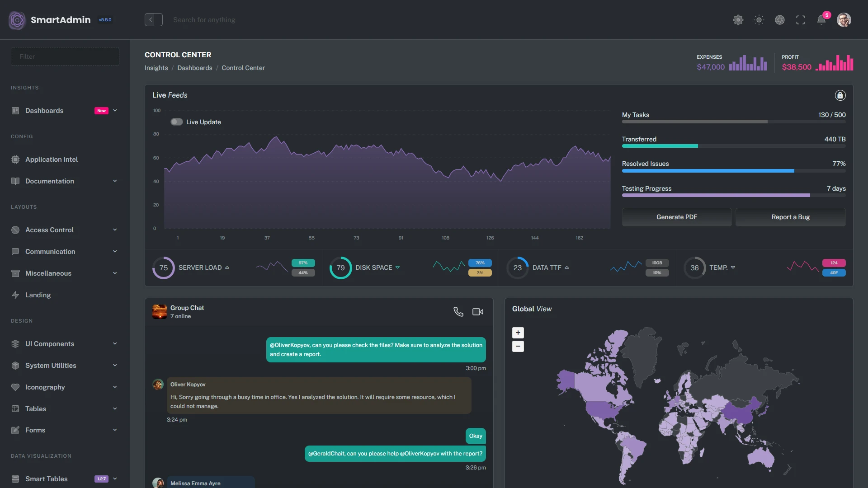Screen dimensions: 868x488
Task: Click the Landing bolt icon
Action: click(15, 295)
